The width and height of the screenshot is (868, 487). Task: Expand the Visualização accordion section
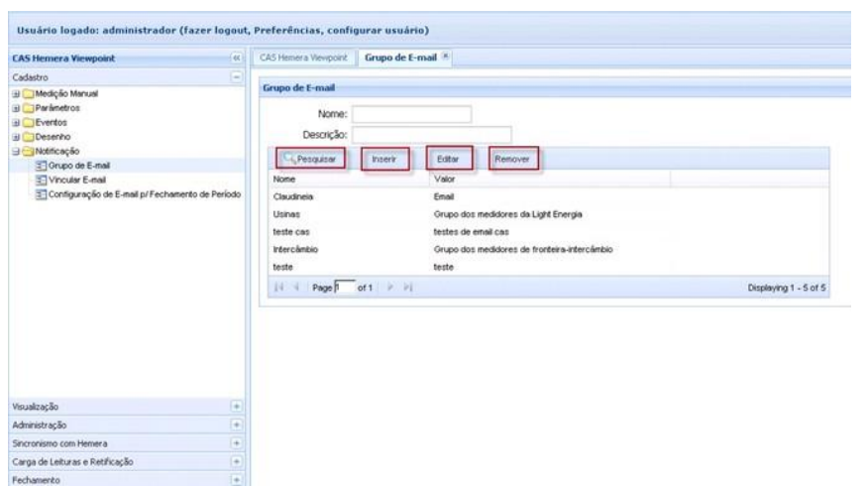point(236,406)
